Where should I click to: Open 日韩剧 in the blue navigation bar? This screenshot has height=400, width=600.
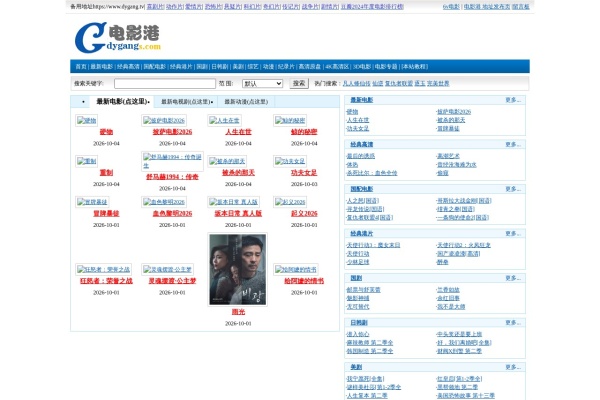coord(220,67)
